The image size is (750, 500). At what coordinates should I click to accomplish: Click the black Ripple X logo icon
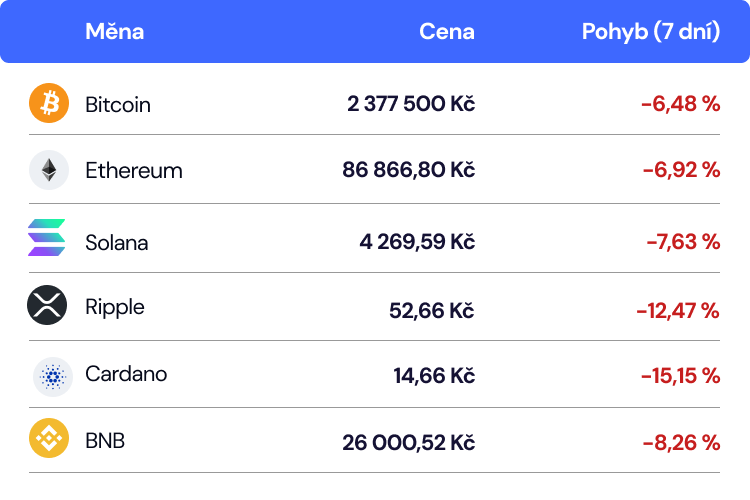(47, 306)
